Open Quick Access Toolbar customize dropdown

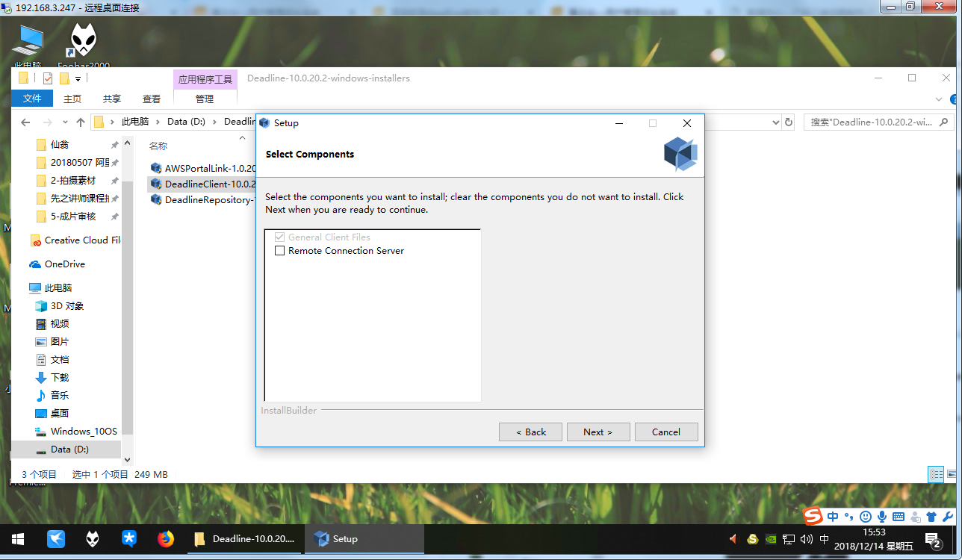[78, 78]
